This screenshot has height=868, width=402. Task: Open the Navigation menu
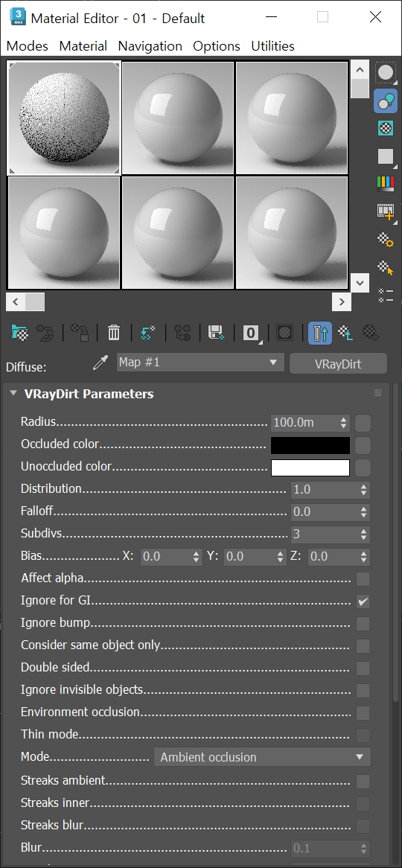[x=150, y=46]
